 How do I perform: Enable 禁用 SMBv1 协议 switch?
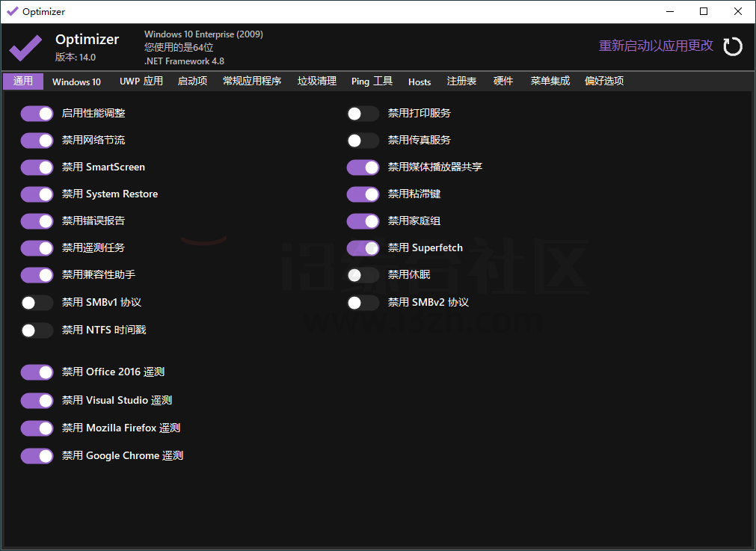[37, 303]
